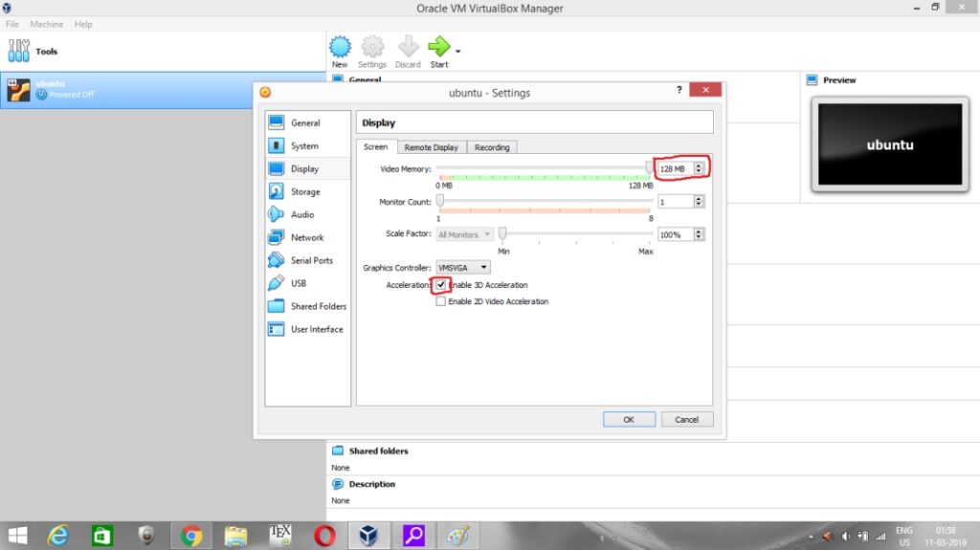Open the Paint app from taskbar
This screenshot has height=550, width=980.
[457, 536]
